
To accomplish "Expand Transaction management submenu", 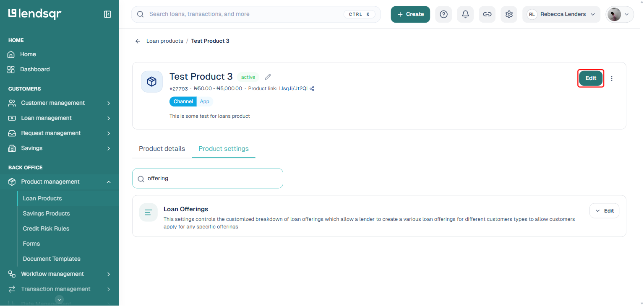I will click(109, 289).
